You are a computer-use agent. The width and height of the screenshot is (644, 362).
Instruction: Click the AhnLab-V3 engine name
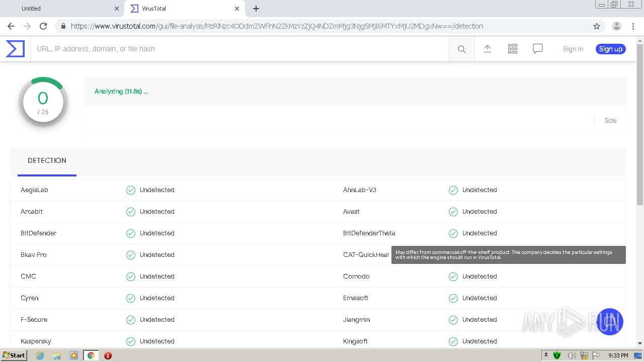click(x=360, y=190)
